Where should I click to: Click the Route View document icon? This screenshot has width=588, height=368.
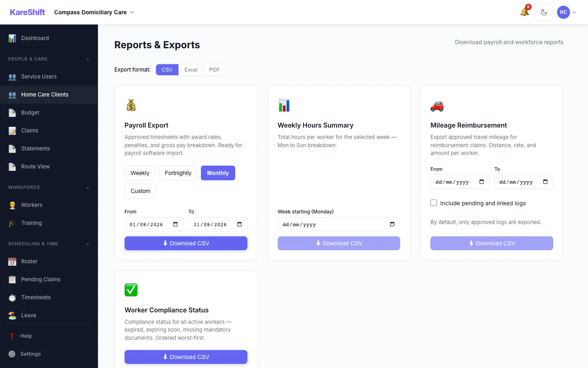point(12,167)
